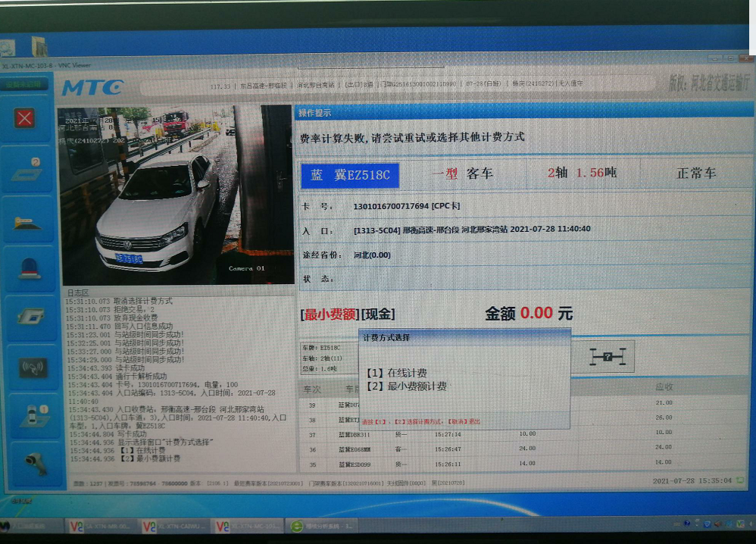Click the blue alarm light icon
Viewport: 756px width, 544px height.
pos(30,269)
